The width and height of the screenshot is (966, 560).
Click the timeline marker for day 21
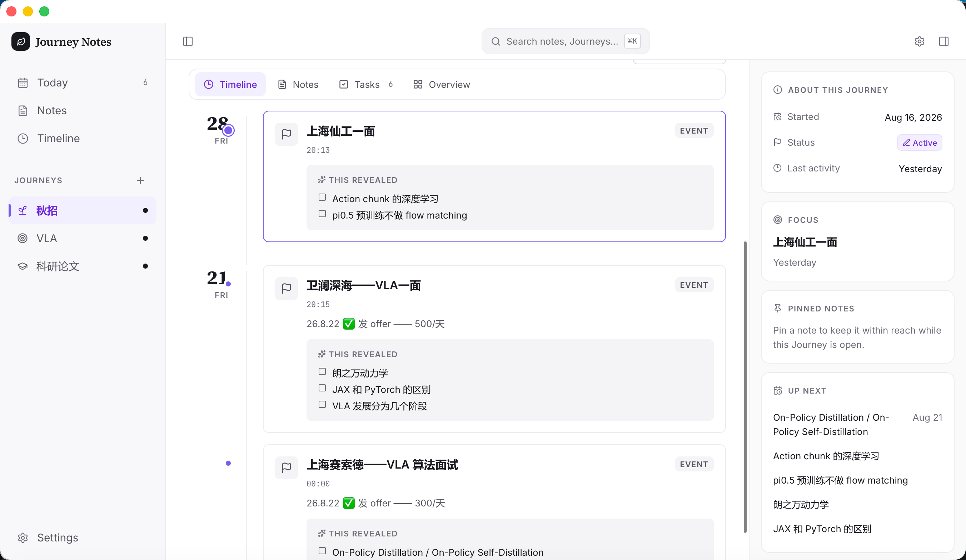pos(229,284)
